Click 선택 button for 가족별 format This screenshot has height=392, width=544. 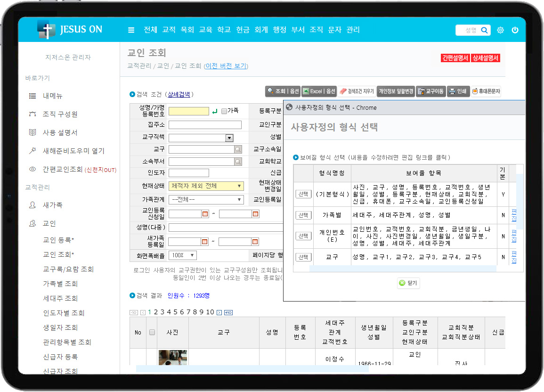[x=303, y=215]
